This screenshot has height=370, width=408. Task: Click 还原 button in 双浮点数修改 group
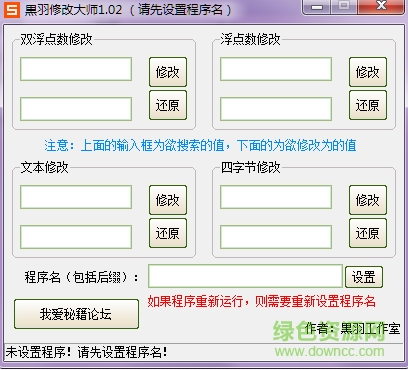click(168, 105)
